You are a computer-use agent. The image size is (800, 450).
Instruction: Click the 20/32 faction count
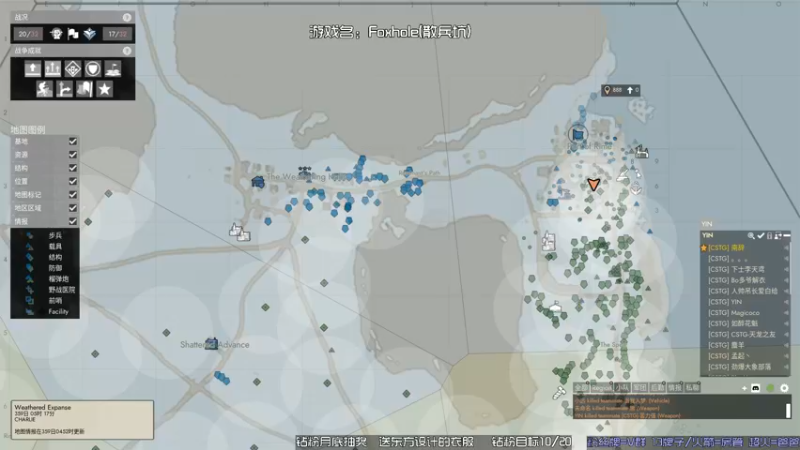coord(28,34)
